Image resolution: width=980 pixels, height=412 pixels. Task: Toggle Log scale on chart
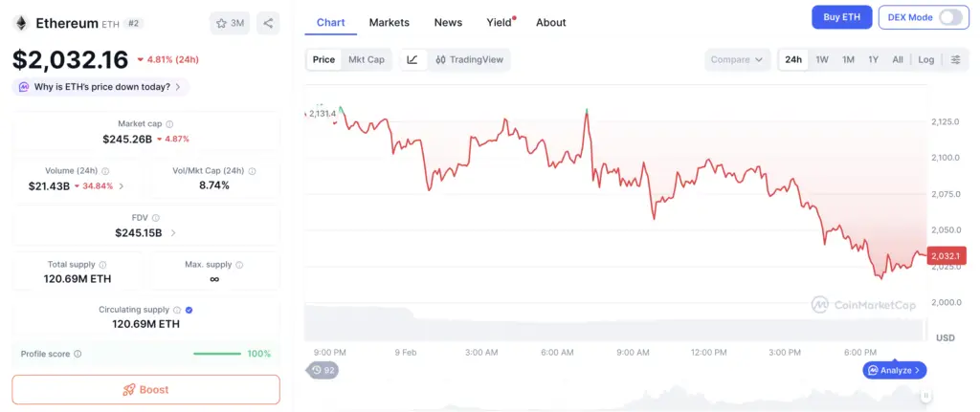(x=925, y=59)
